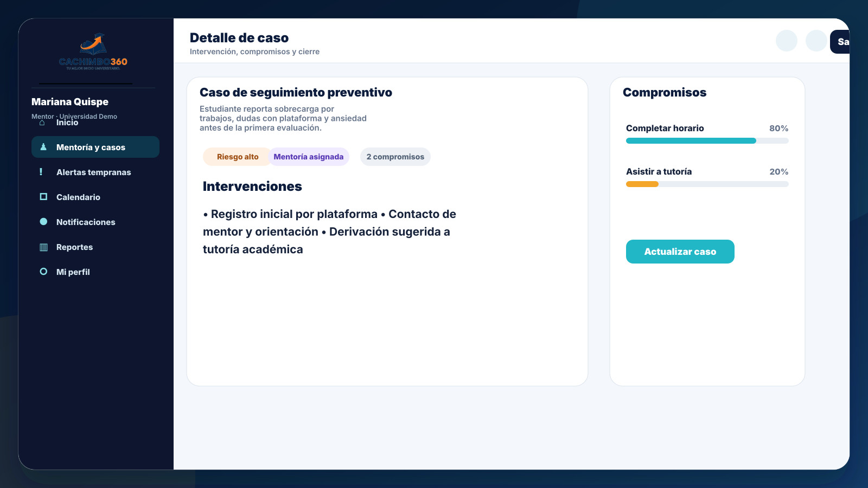
Task: Click Asistir a tutoría progress bar
Action: pyautogui.click(x=707, y=184)
